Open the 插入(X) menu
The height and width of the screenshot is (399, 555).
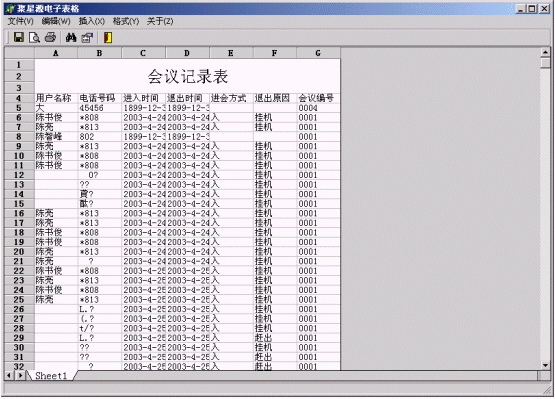[x=91, y=21]
